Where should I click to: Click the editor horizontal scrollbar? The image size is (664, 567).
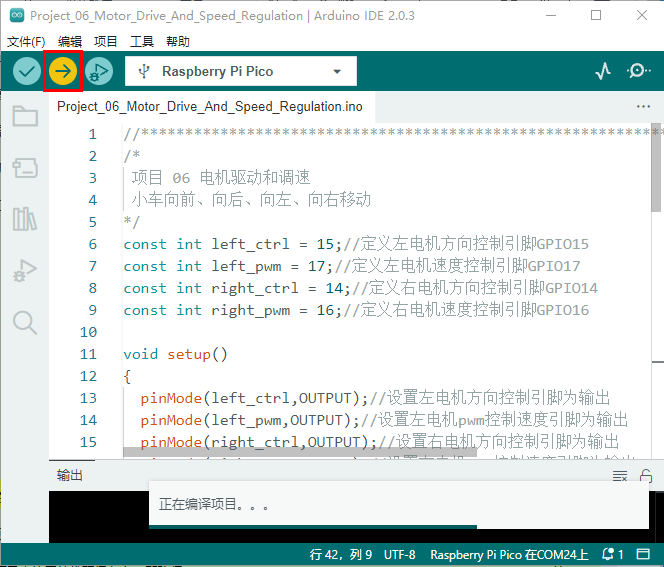coord(300,453)
